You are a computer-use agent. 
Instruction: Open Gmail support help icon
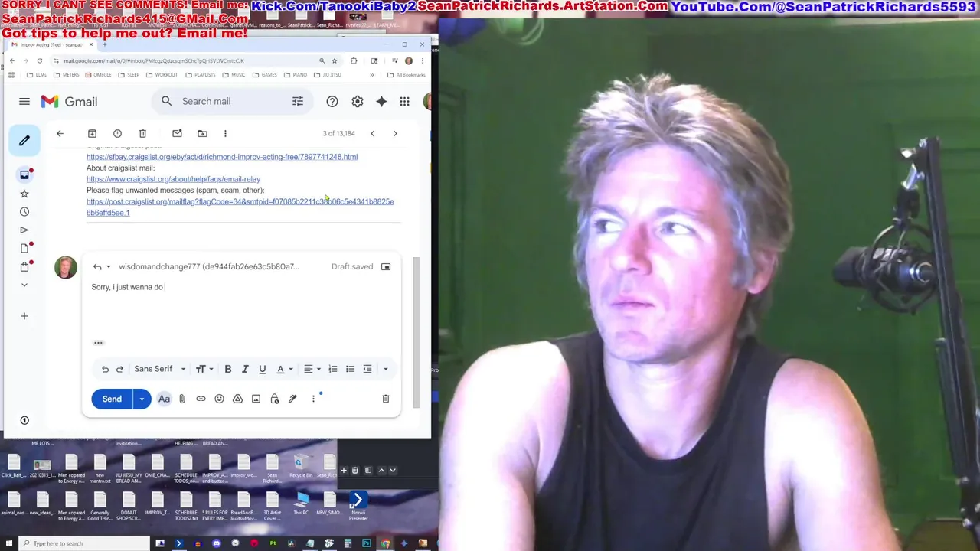tap(332, 101)
